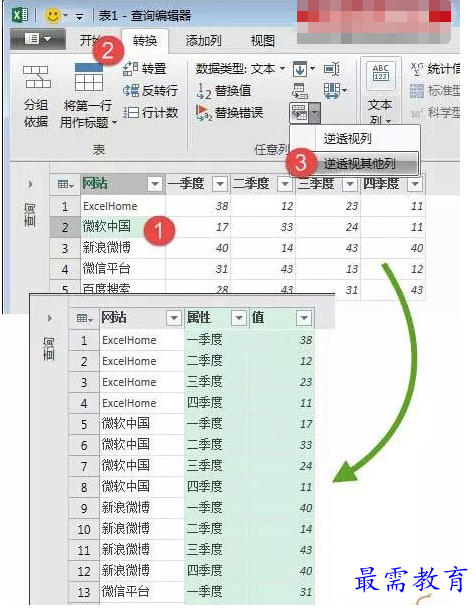Select 微软中国 cell in lower row 5
This screenshot has width=476, height=611.
tap(142, 424)
